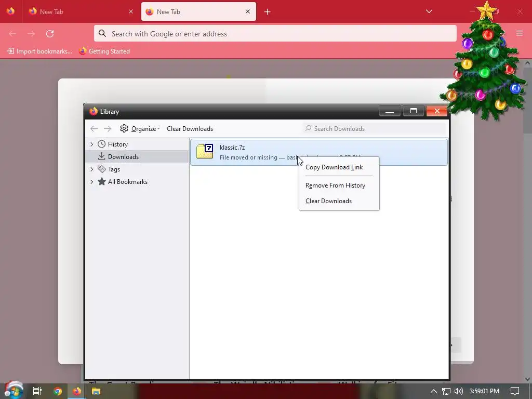Select Downloads in the Library sidebar
Screen dimensions: 532x399
(123, 157)
